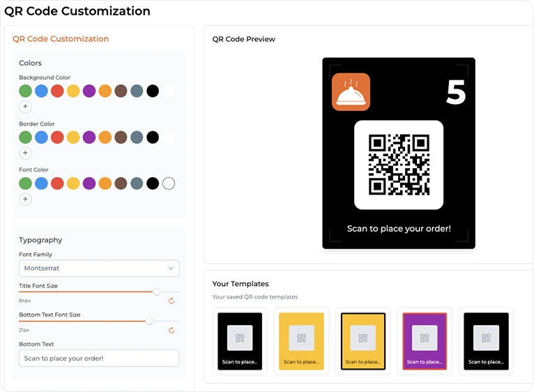The width and height of the screenshot is (534, 392).
Task: Pick blue font color
Action: click(x=41, y=183)
